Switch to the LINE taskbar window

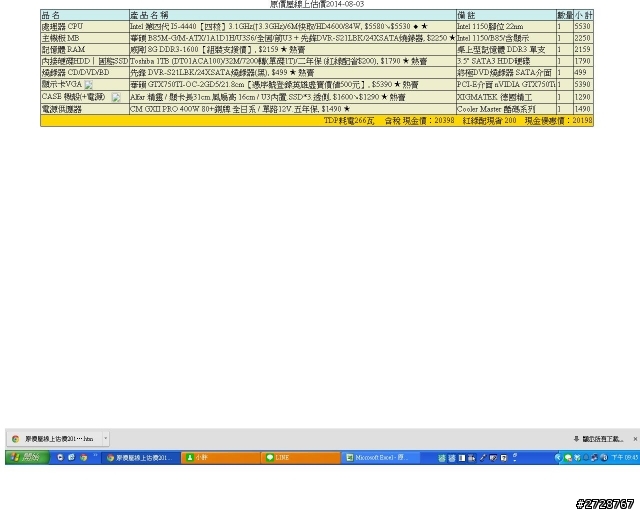point(301,458)
